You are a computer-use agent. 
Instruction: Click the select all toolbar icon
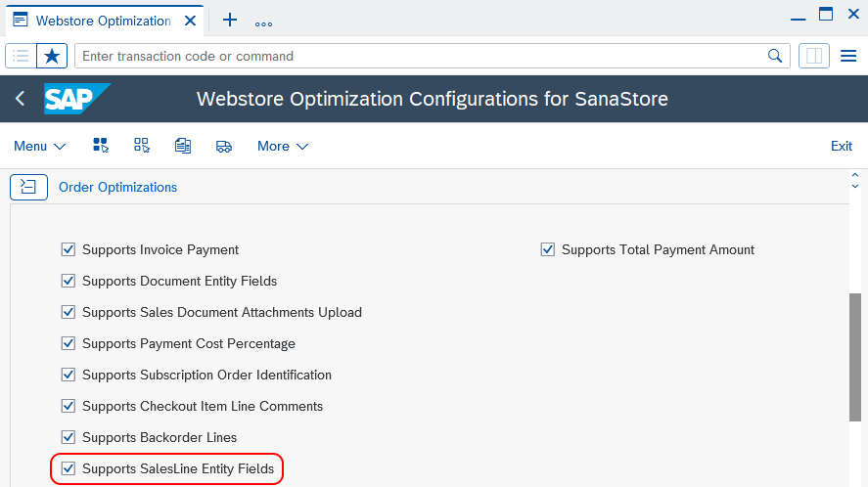pos(101,146)
